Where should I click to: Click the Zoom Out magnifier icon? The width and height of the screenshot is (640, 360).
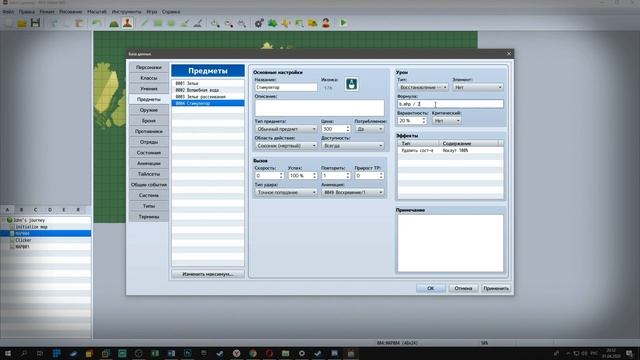pos(229,23)
